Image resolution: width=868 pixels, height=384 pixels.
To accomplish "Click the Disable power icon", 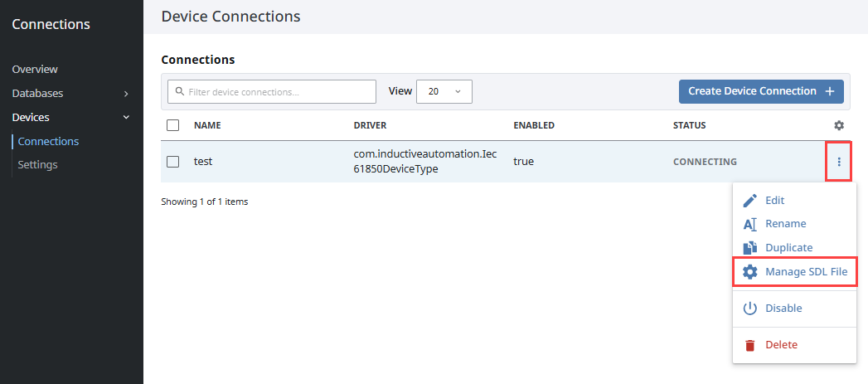I will pos(749,309).
